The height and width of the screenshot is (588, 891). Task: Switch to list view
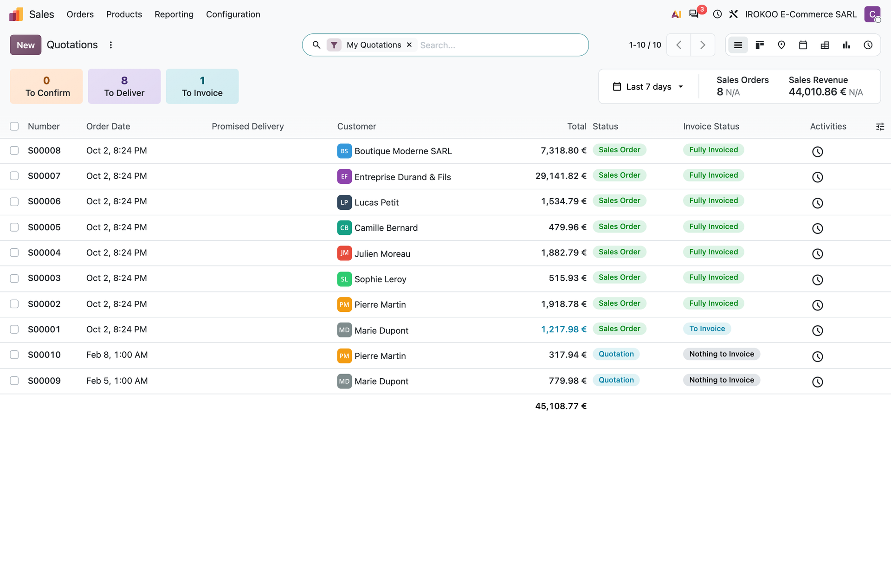click(738, 45)
